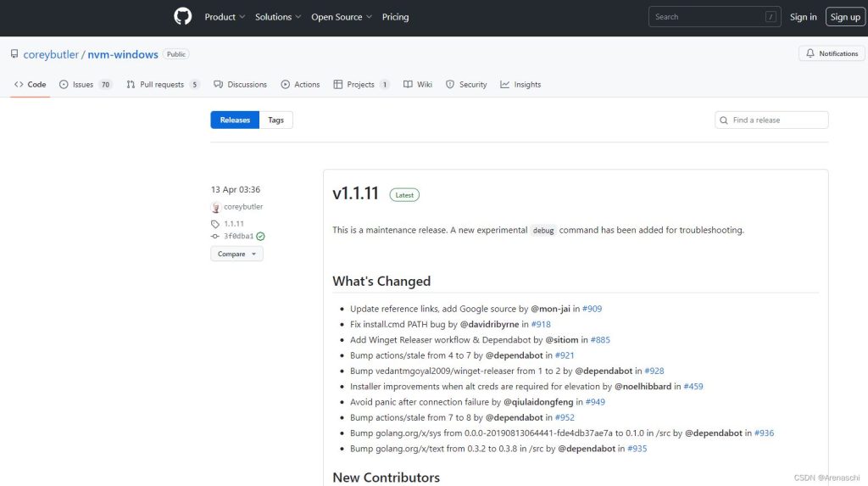The height and width of the screenshot is (486, 868).
Task: Open the Wiki tab
Action: [418, 85]
